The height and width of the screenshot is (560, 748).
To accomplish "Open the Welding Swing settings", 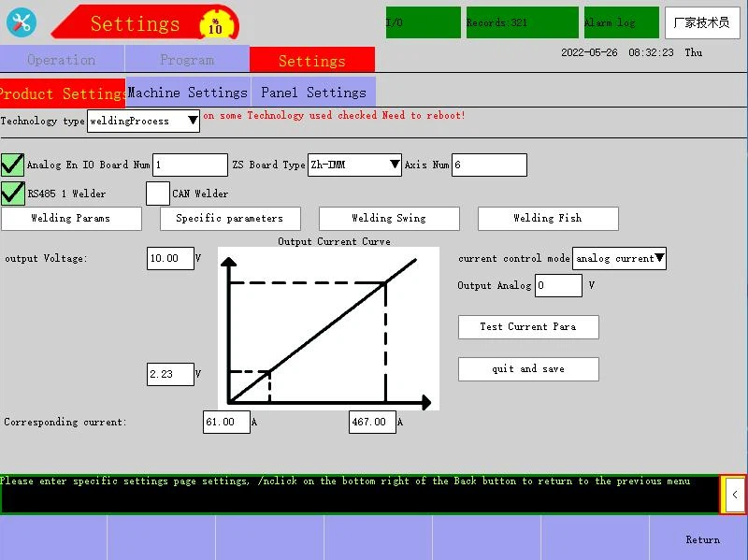I will [x=389, y=218].
